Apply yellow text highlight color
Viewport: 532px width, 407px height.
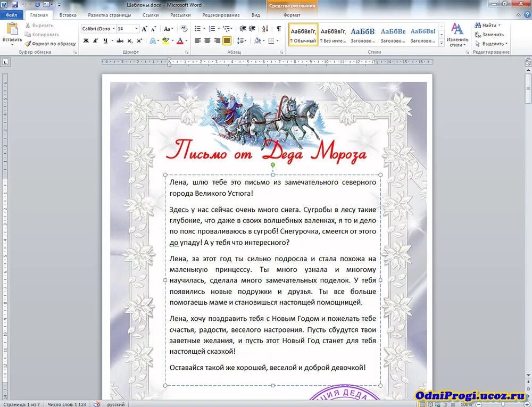(165, 40)
